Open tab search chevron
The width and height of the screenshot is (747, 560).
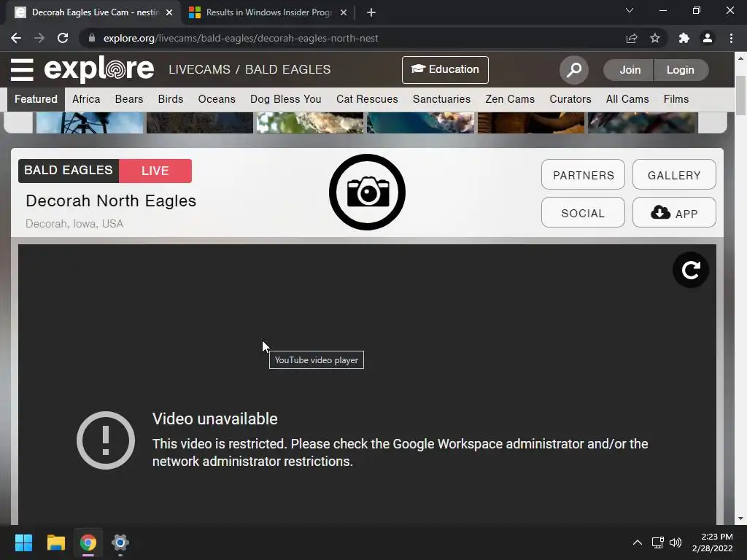point(630,10)
